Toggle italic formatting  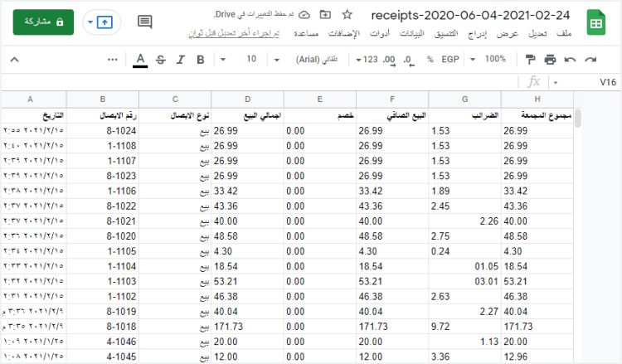[181, 60]
